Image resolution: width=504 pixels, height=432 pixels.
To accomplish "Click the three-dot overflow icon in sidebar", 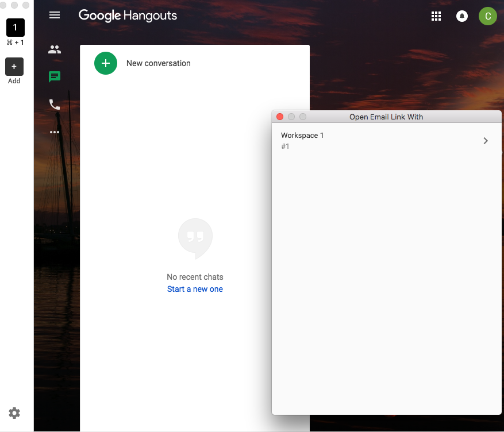I will [55, 132].
